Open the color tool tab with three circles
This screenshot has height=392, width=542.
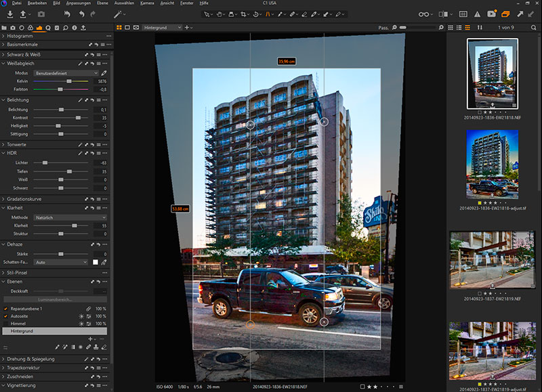click(x=30, y=28)
